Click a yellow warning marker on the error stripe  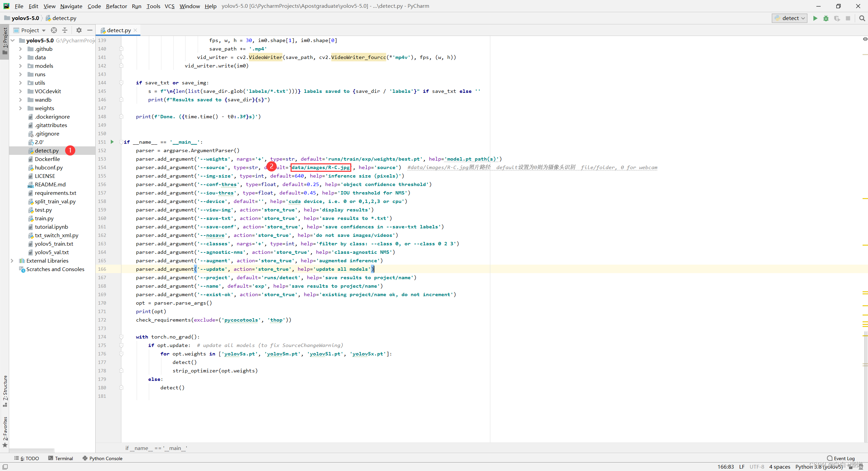tap(865, 198)
